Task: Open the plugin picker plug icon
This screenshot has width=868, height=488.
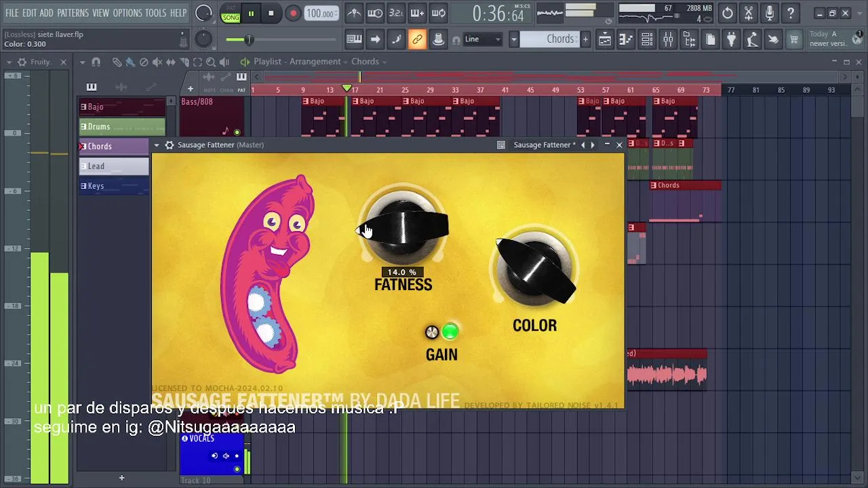Action: [731, 39]
